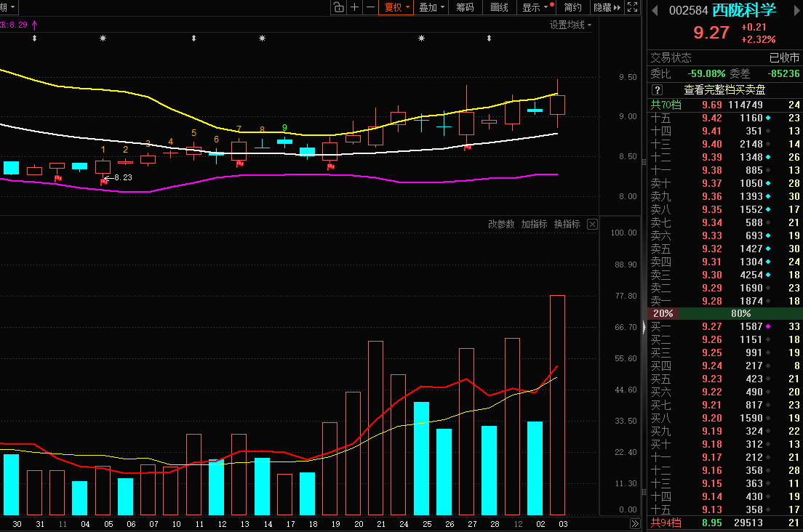
Task: Click panel collapse handle beside 买一
Action: pos(644,326)
